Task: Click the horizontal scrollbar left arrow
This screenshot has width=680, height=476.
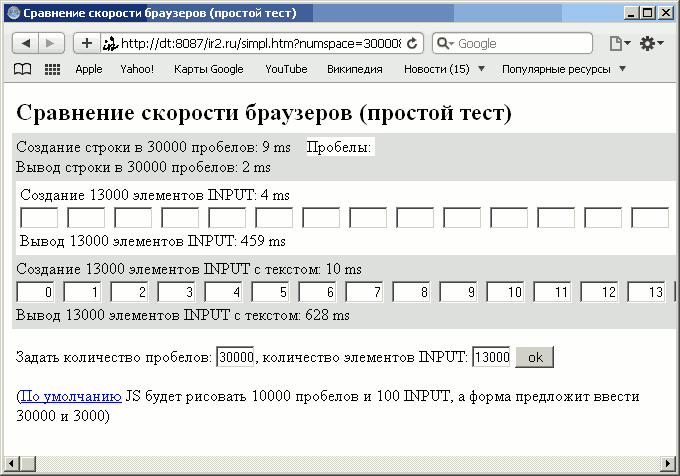Action: (11, 464)
